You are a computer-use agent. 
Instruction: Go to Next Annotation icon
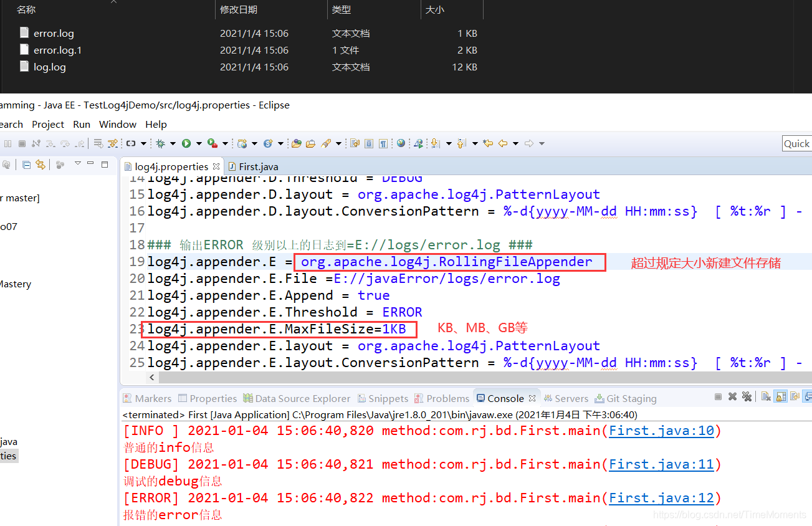[x=435, y=143]
